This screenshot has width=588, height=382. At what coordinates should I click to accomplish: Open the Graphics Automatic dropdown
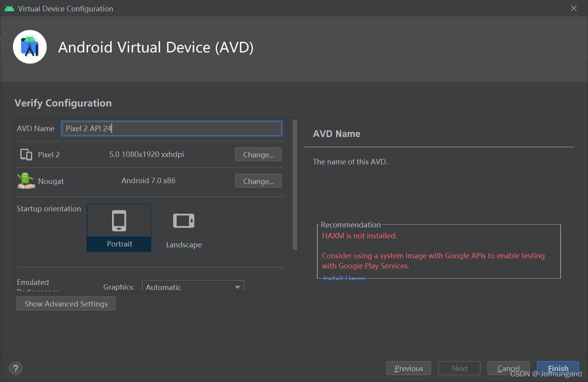tap(193, 287)
